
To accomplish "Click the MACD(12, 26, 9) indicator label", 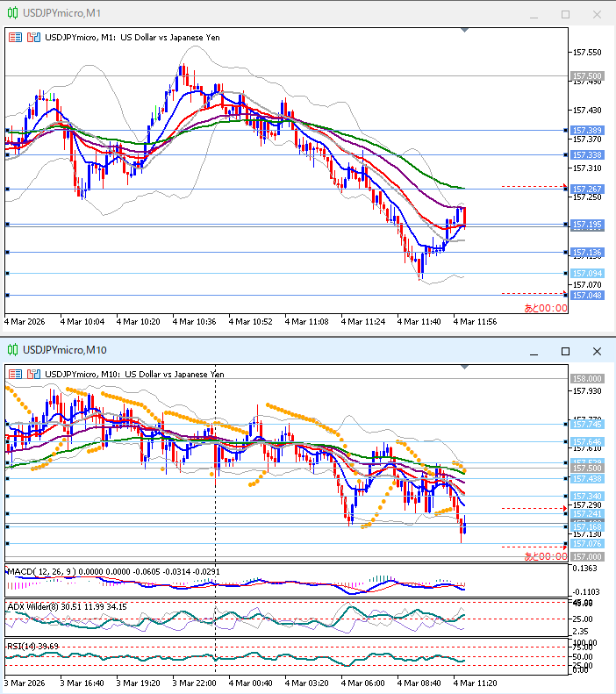I will click(40, 572).
